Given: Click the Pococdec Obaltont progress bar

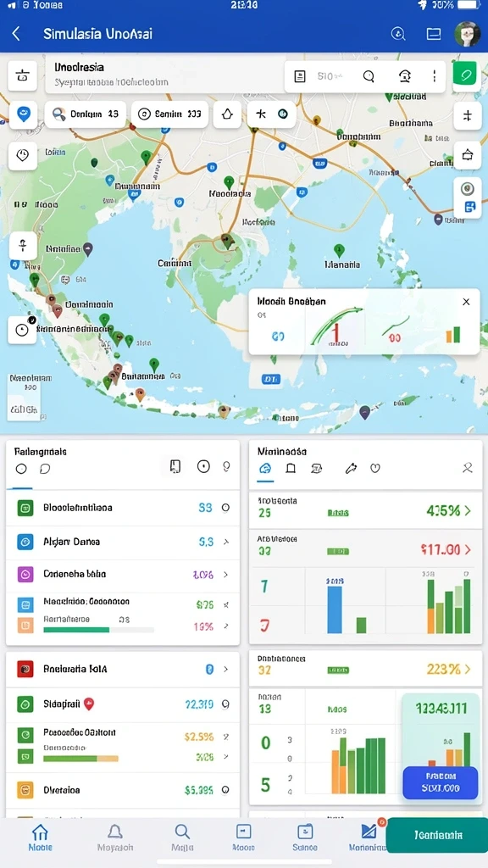Looking at the screenshot, I should click(x=80, y=759).
